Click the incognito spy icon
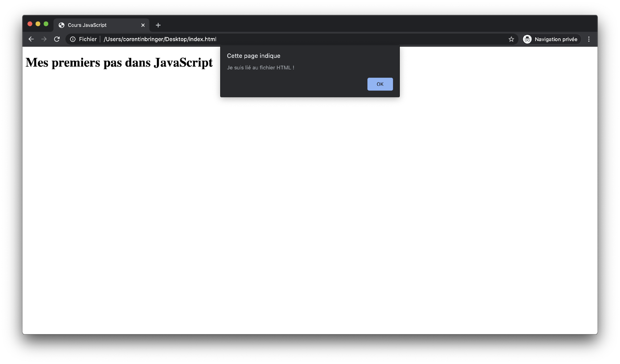This screenshot has width=620, height=364. [x=527, y=39]
